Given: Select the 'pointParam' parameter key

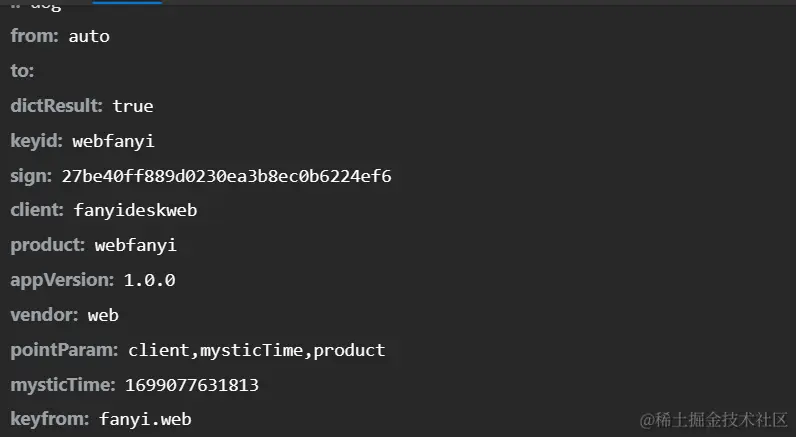Looking at the screenshot, I should click(64, 350).
